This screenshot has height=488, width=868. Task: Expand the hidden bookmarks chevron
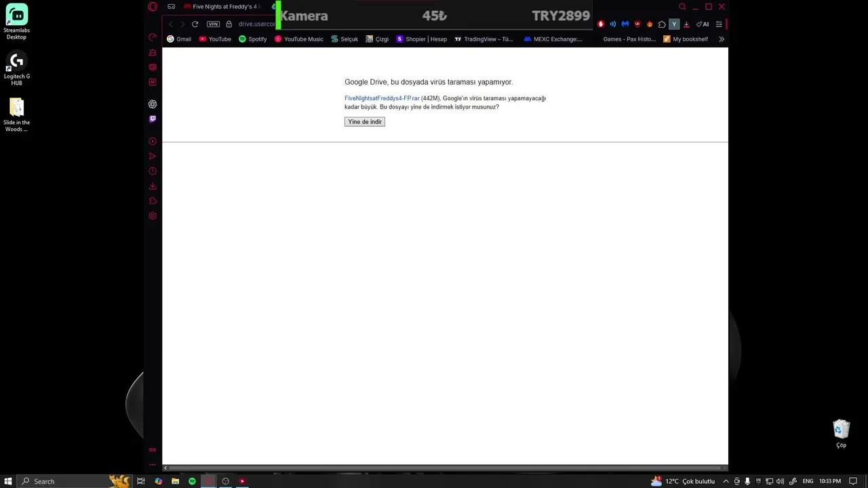click(721, 39)
